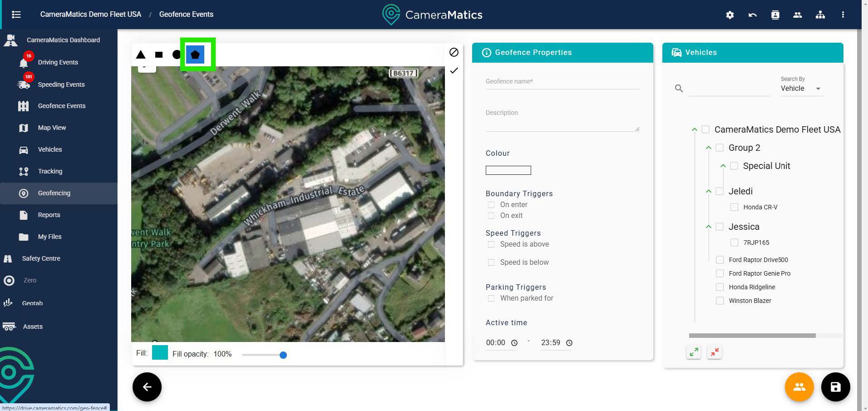Open the Search By Vehicle dropdown
The height and width of the screenshot is (411, 868).
(801, 89)
